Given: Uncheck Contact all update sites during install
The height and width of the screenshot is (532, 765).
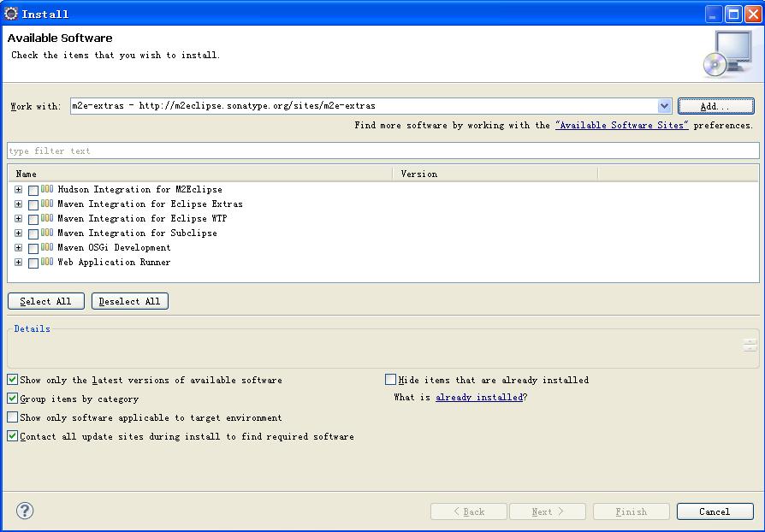Looking at the screenshot, I should (x=13, y=436).
